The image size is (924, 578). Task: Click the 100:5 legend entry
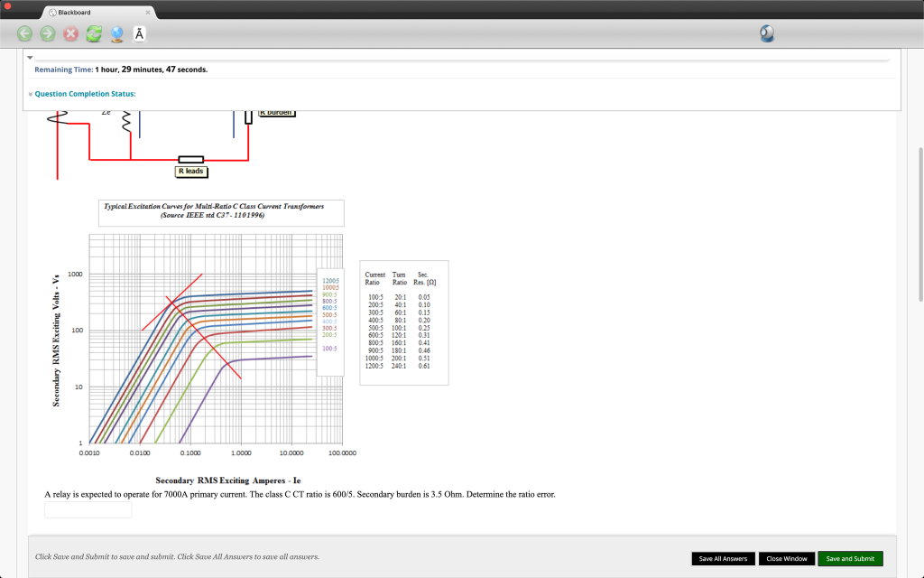click(329, 349)
